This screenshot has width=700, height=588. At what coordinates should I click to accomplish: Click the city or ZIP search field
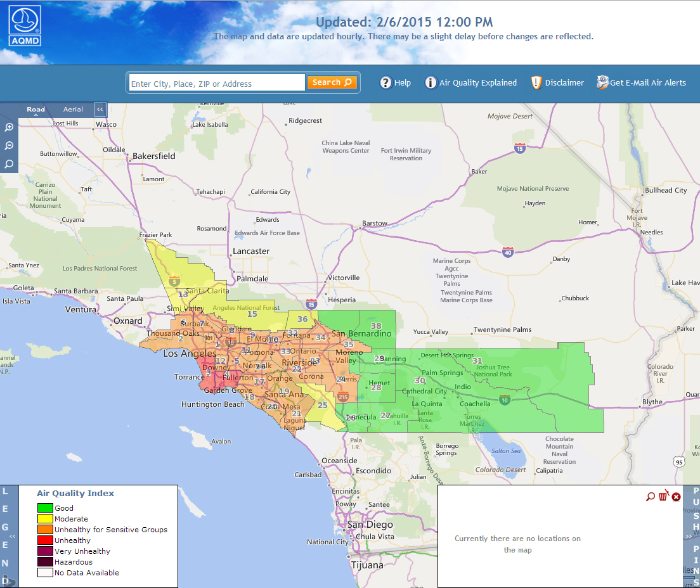[x=217, y=84]
